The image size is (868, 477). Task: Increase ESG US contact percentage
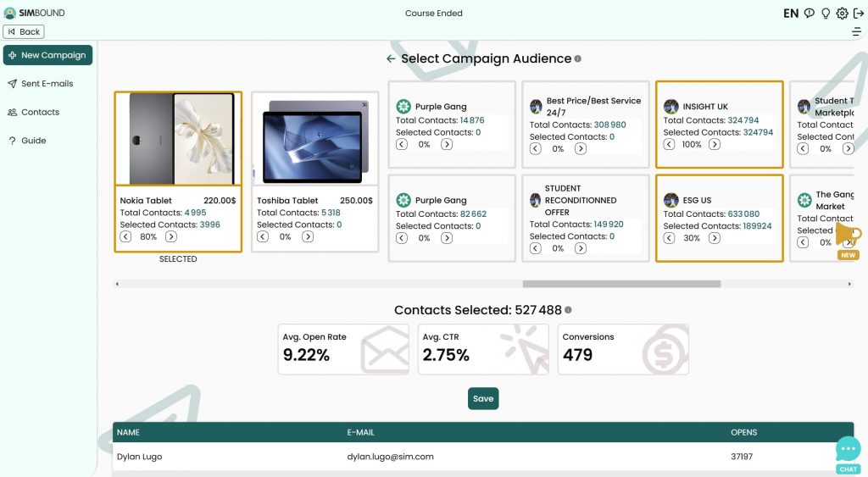pos(715,238)
